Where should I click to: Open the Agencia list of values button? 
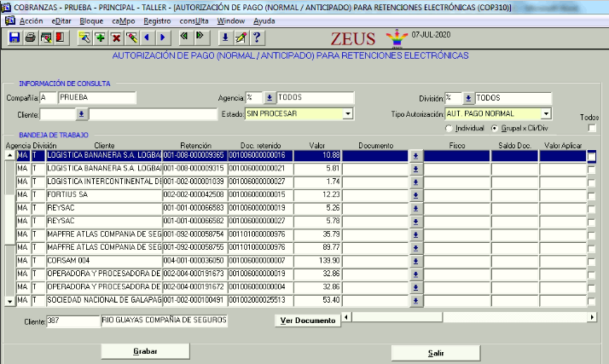270,98
